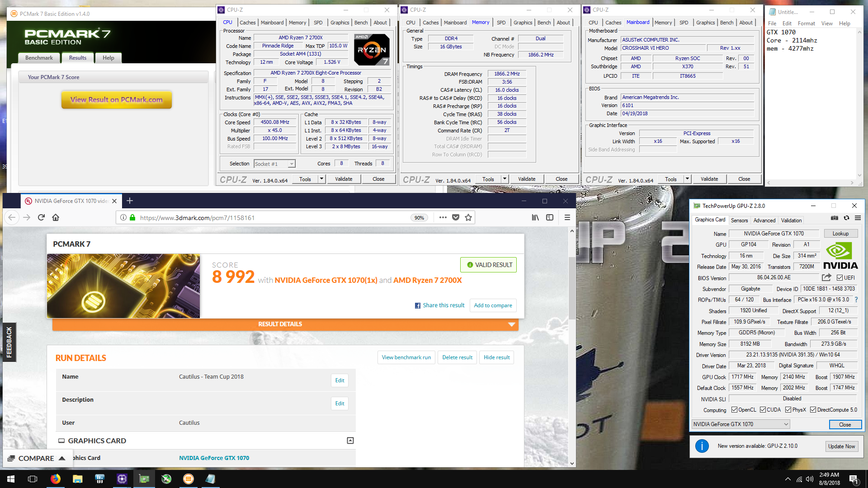Click Delete result button
Viewport: 868px width, 488px height.
(457, 357)
